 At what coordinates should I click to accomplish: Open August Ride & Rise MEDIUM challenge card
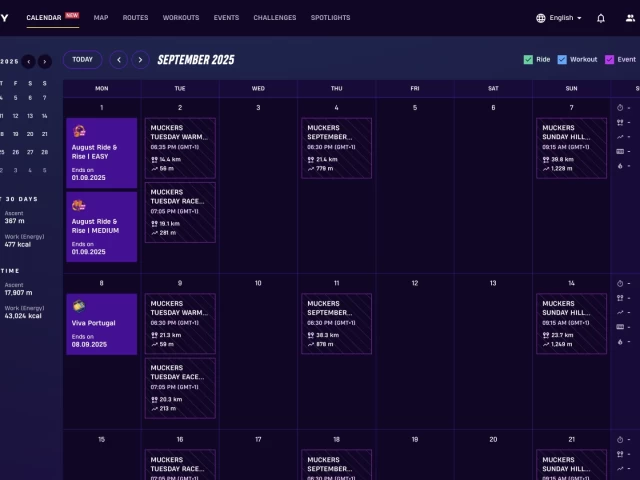pyautogui.click(x=102, y=227)
